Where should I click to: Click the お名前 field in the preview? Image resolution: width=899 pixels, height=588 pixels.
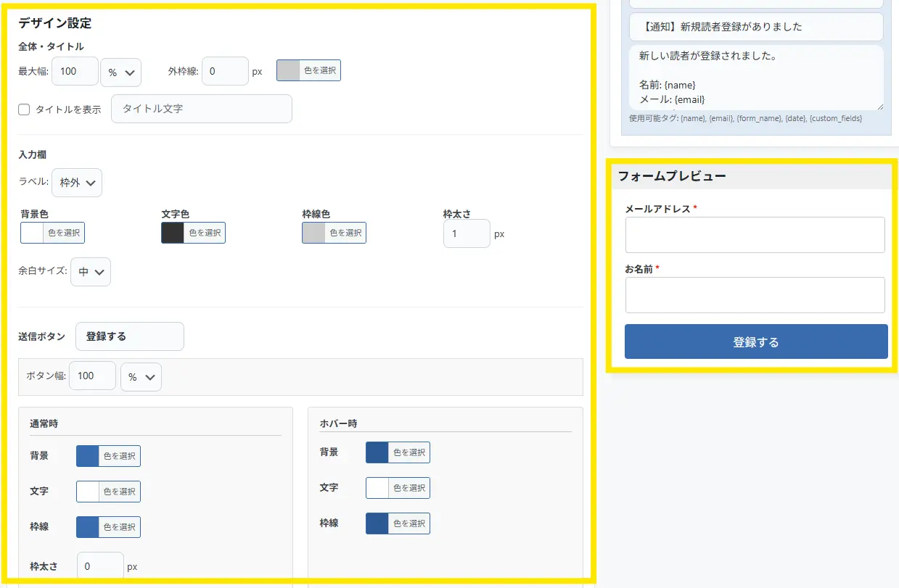point(755,295)
